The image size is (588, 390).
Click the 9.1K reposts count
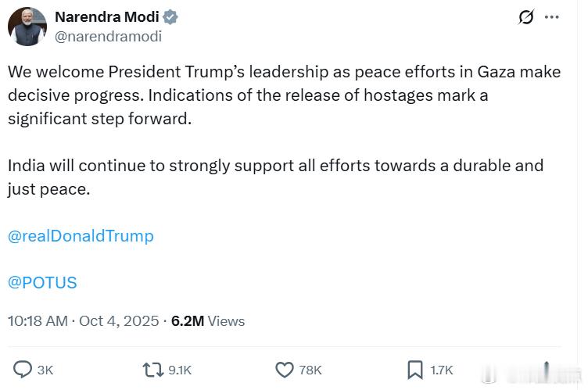[x=179, y=370]
